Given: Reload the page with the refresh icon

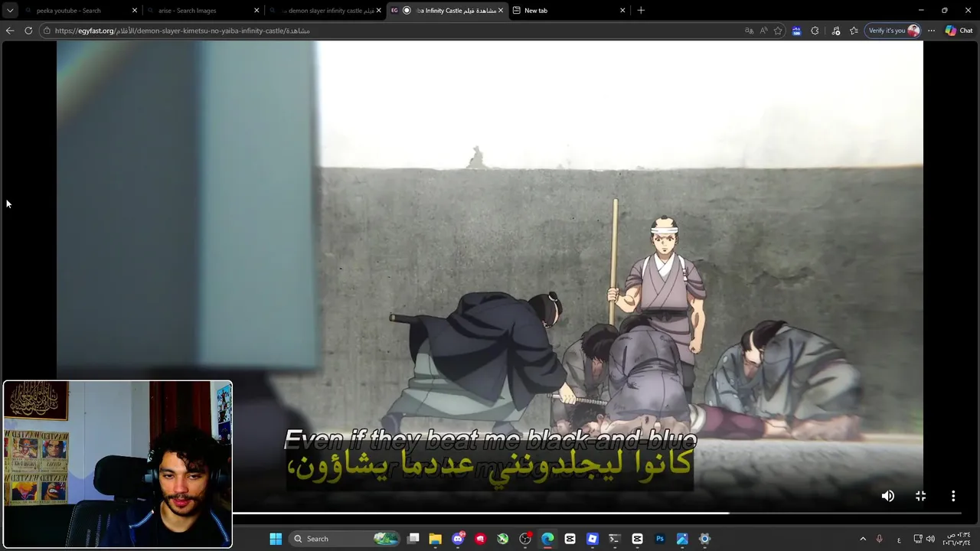Looking at the screenshot, I should click(28, 31).
